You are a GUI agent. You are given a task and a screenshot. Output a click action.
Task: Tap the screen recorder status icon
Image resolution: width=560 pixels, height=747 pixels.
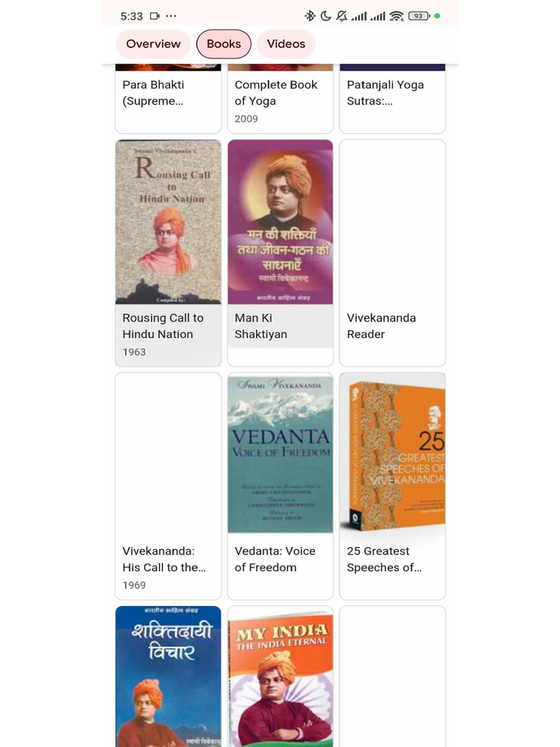[x=155, y=16]
